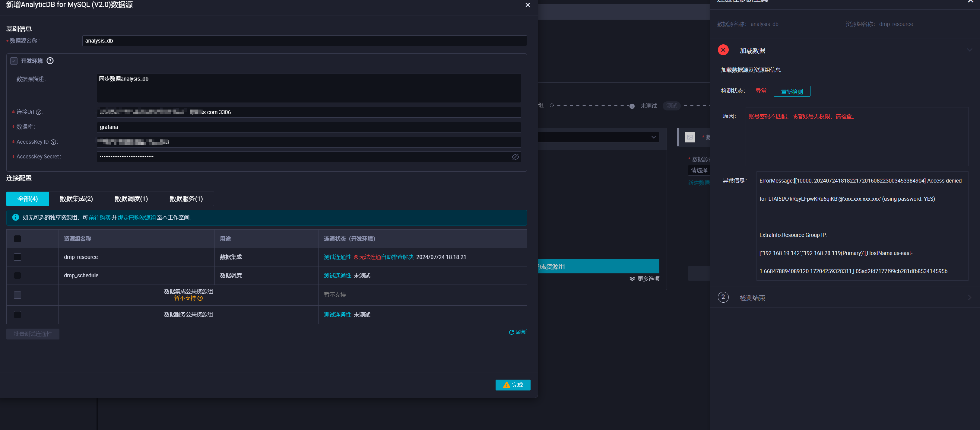Screen dimensions: 980x430
Task: Toggle the 开发环境 checkbox
Action: 14,61
